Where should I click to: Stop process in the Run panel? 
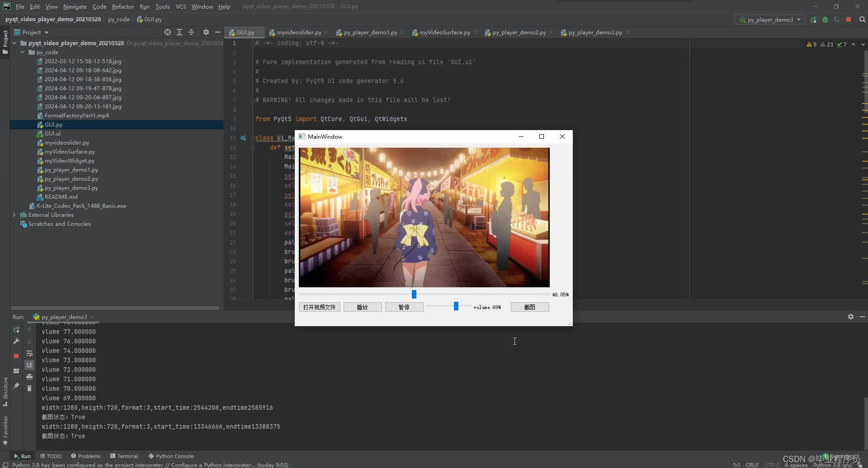click(x=16, y=356)
